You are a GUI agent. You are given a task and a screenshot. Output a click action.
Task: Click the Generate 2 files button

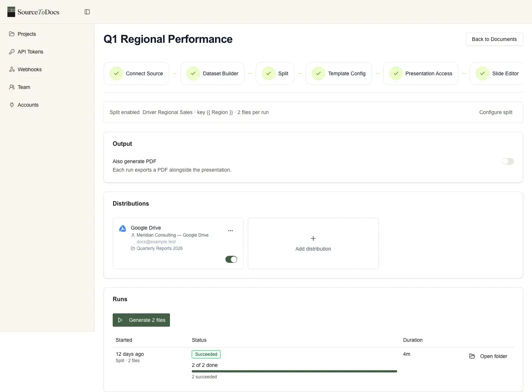click(141, 320)
